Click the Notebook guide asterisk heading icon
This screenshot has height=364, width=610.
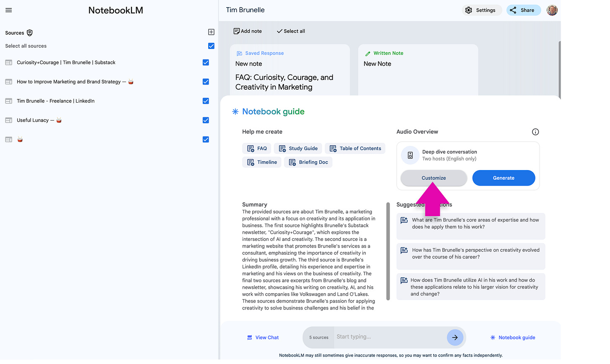(235, 111)
